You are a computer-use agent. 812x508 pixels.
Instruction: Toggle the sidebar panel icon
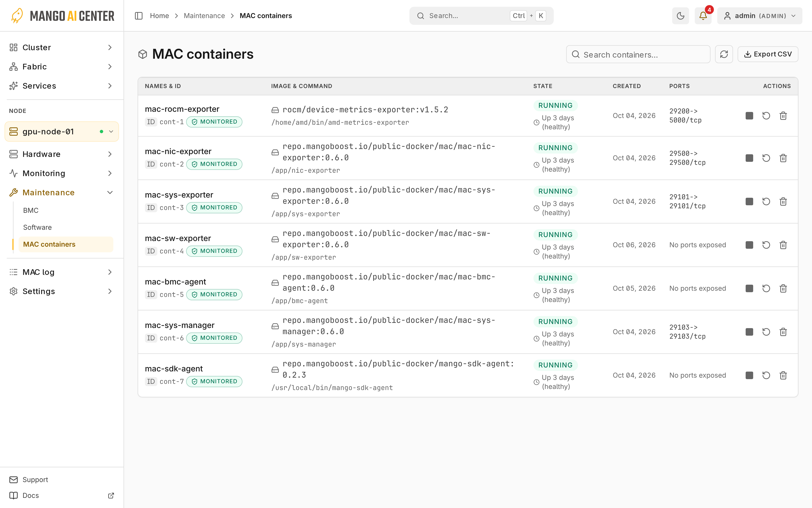pos(139,16)
